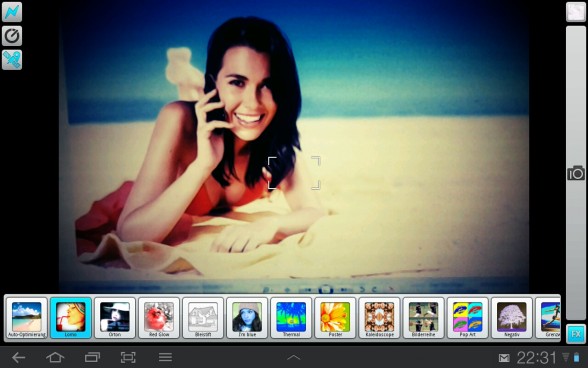Apply the Kaleidoscope effect

(x=379, y=318)
